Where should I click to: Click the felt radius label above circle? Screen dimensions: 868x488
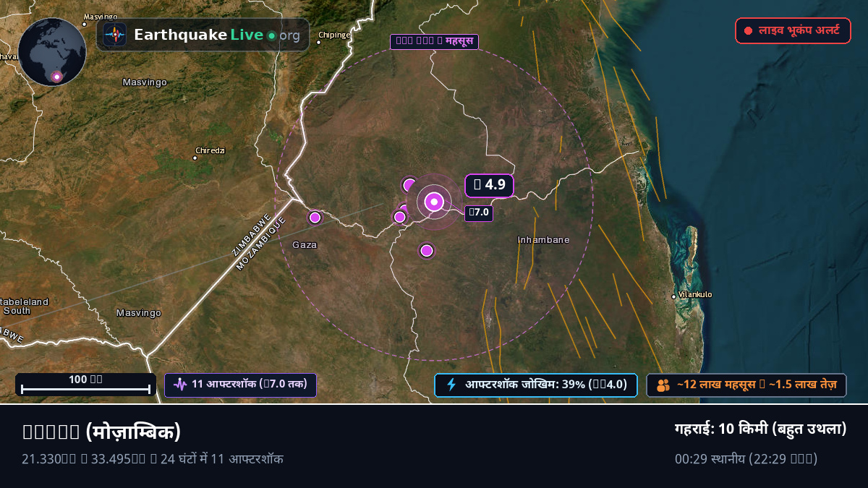click(434, 41)
